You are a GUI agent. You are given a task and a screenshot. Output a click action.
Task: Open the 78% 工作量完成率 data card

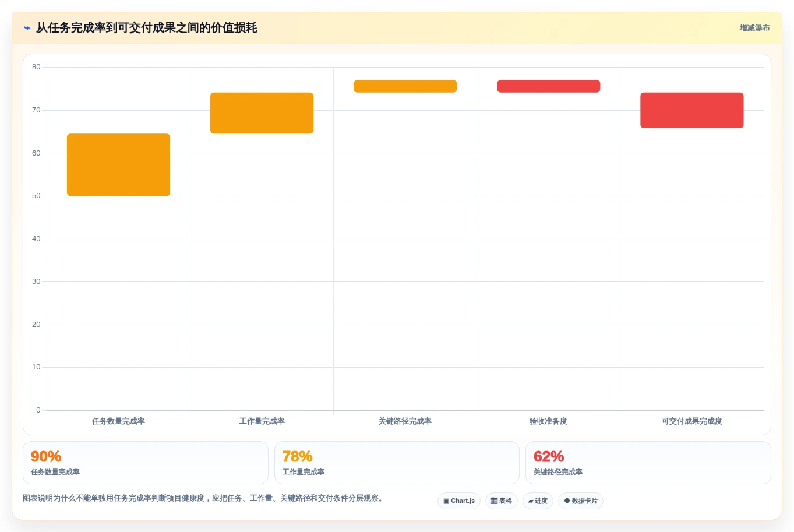(397, 463)
